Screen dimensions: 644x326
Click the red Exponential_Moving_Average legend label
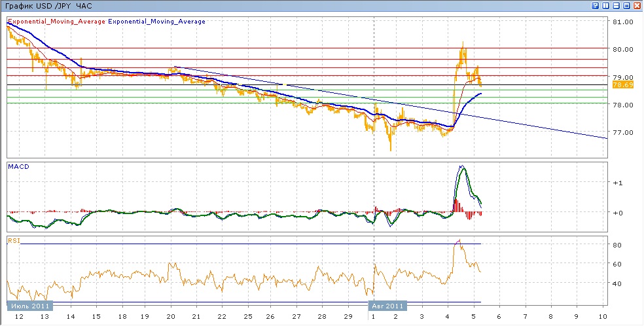point(56,22)
